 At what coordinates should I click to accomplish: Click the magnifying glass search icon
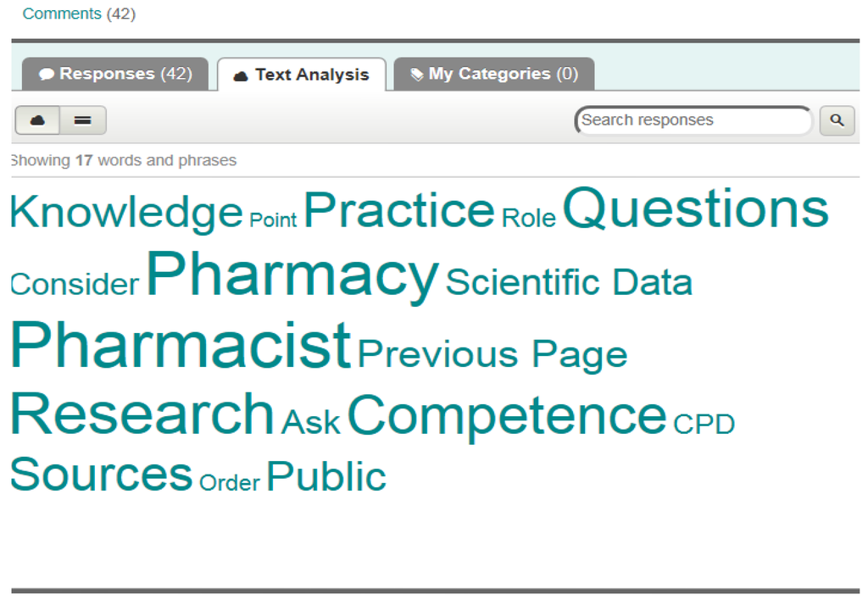click(x=837, y=120)
